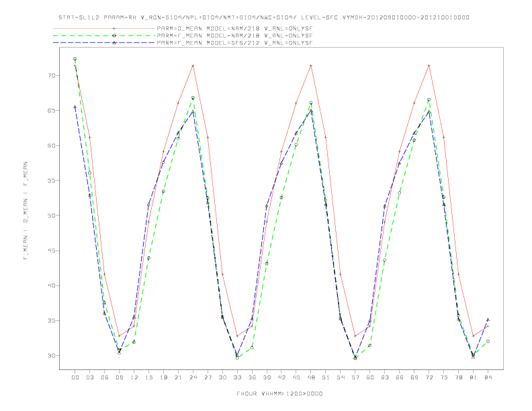Viewport: 532px width, 411px height.
Task: Click the green circle data point at hour 39
Action: [267, 263]
